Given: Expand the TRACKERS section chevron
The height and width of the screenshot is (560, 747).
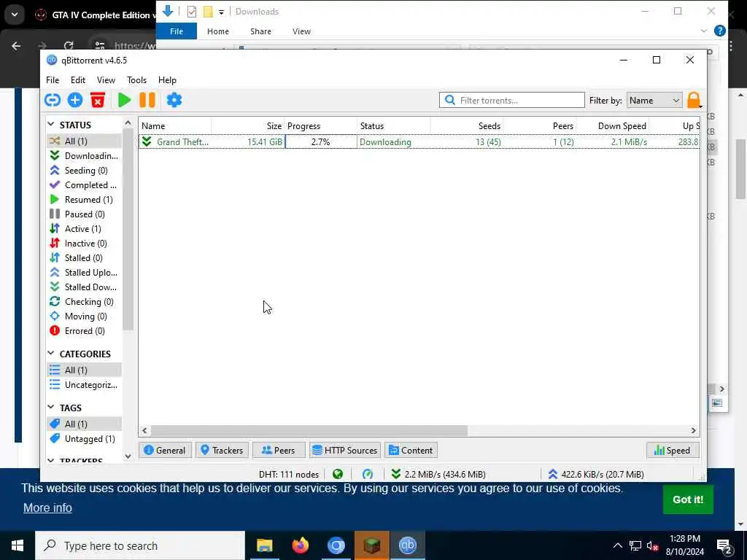Looking at the screenshot, I should pyautogui.click(x=51, y=461).
